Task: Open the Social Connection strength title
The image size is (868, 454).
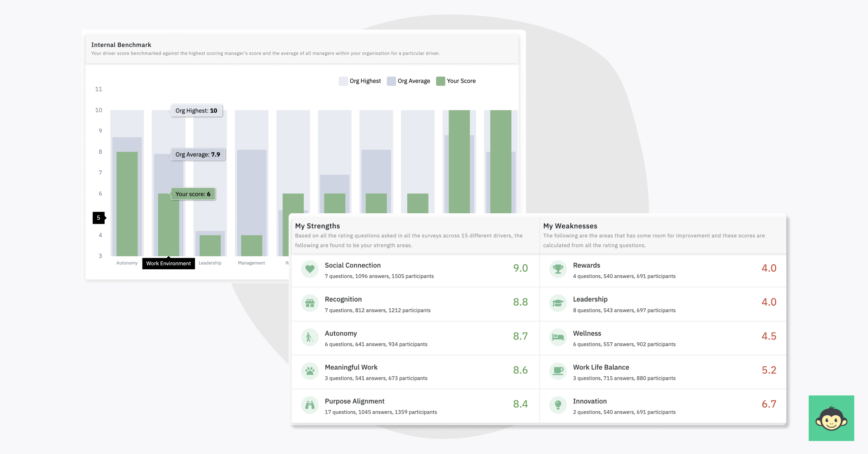Action: (353, 265)
